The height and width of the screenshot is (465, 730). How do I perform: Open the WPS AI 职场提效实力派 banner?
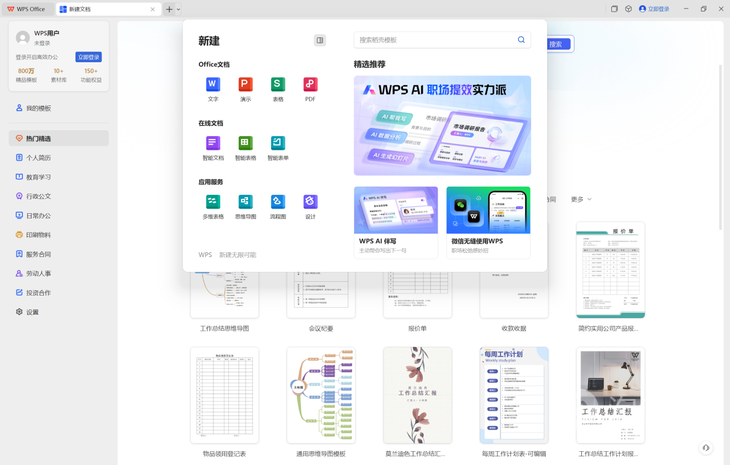pos(442,126)
